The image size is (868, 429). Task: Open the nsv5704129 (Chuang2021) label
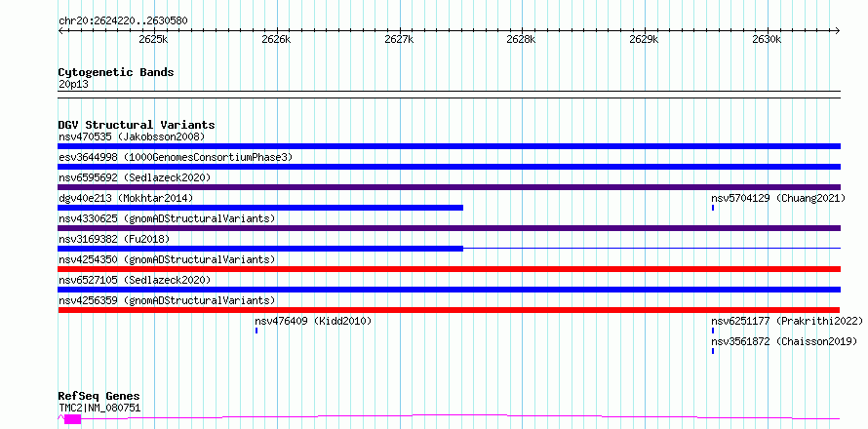click(x=778, y=198)
